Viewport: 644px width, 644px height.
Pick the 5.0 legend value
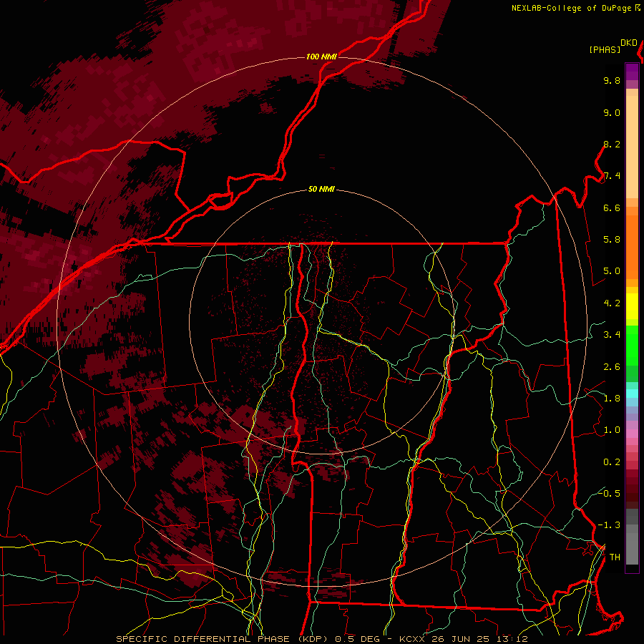[x=612, y=271]
